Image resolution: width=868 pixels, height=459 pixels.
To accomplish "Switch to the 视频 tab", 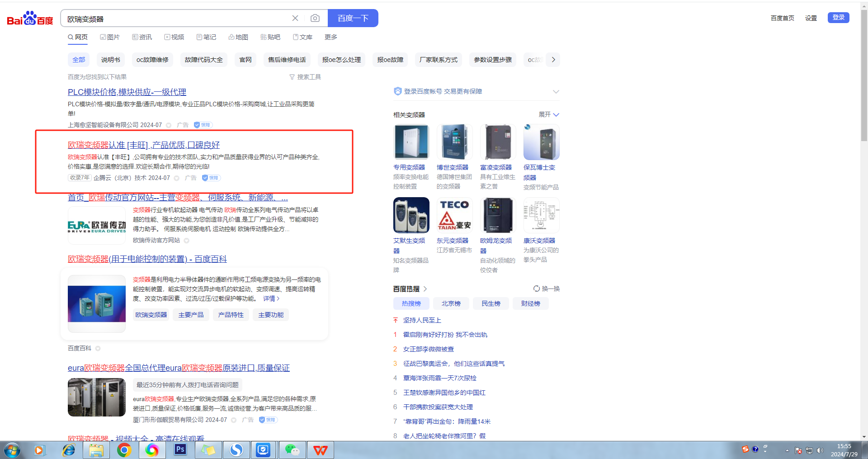I will click(174, 37).
